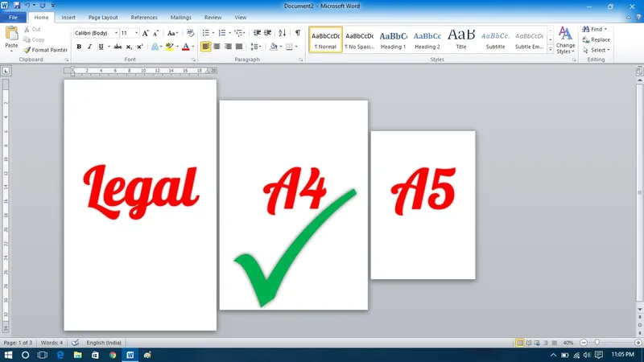Open the font name dropdown

[116, 33]
